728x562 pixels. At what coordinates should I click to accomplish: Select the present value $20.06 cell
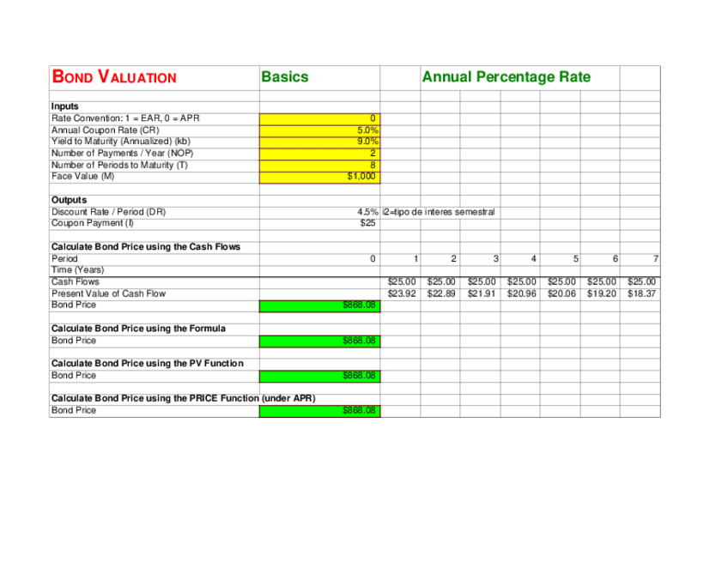pyautogui.click(x=561, y=293)
